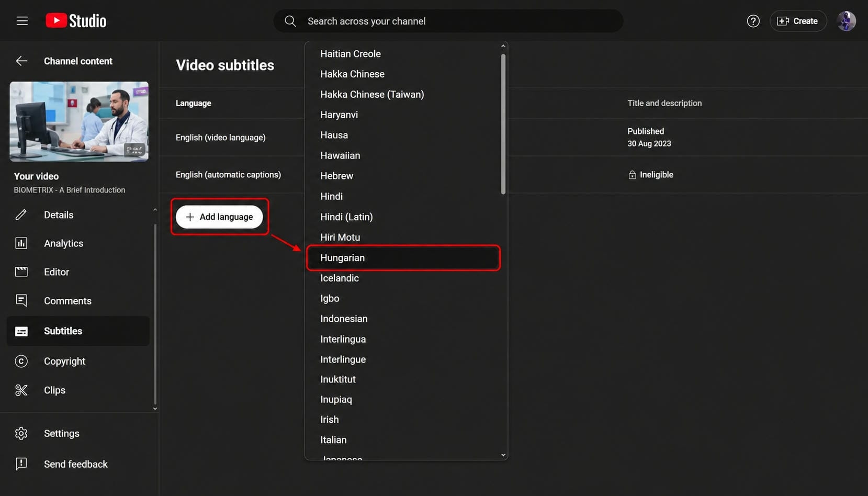Image resolution: width=868 pixels, height=496 pixels.
Task: Choose Hungarian language
Action: coord(403,258)
